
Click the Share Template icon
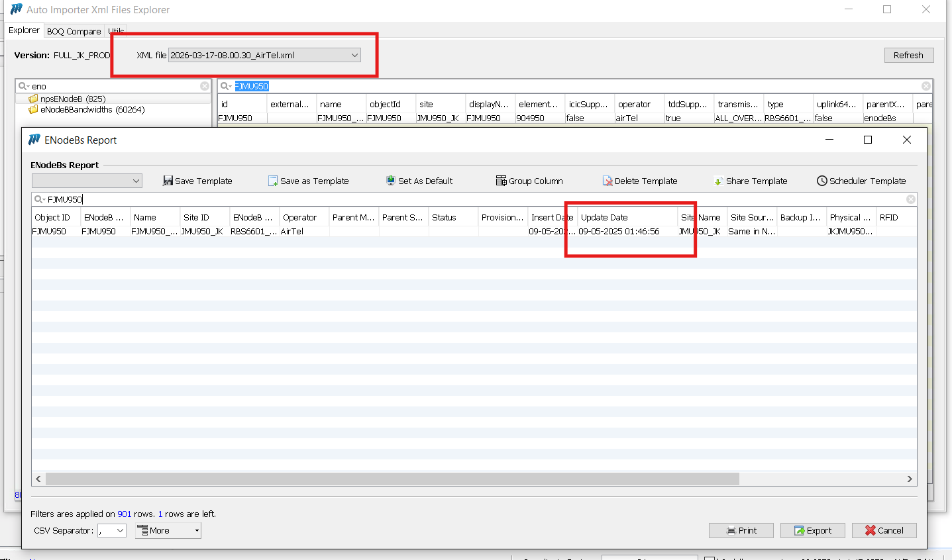coord(718,181)
